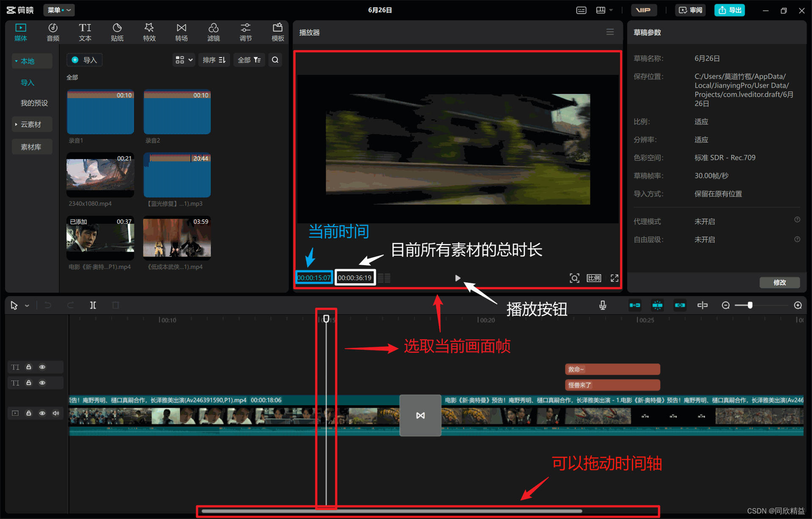This screenshot has height=519, width=812.
Task: Click the preview snapshot focus icon
Action: click(574, 278)
